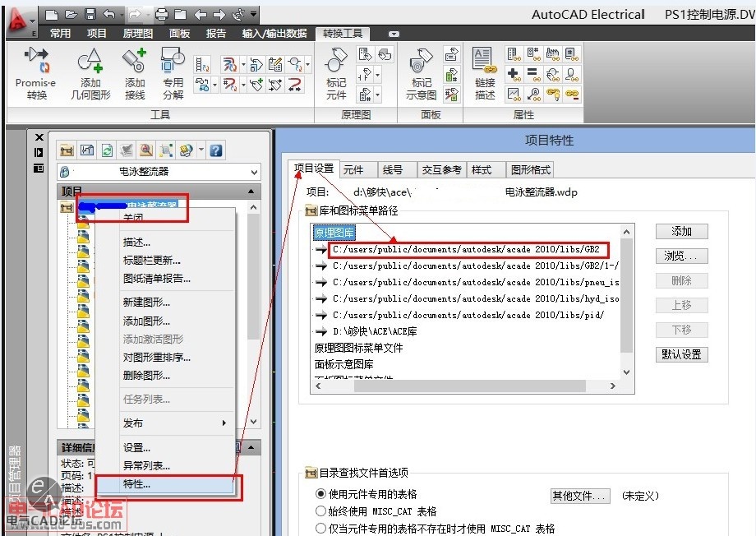The width and height of the screenshot is (756, 536).
Task: Switch to the 线号 tab
Action: 394,169
